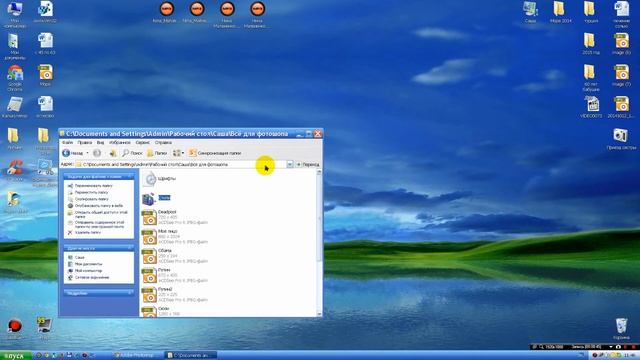Go up one folder level

[x=113, y=153]
